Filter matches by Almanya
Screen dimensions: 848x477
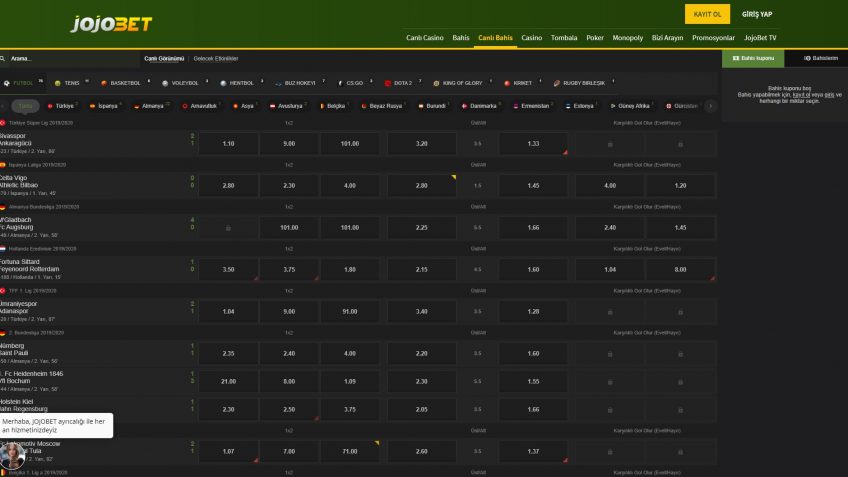150,106
